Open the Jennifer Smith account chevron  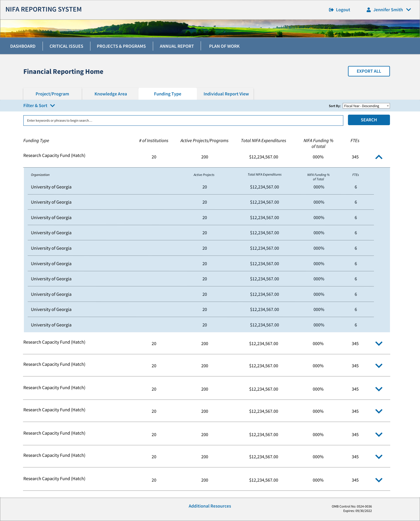408,10
